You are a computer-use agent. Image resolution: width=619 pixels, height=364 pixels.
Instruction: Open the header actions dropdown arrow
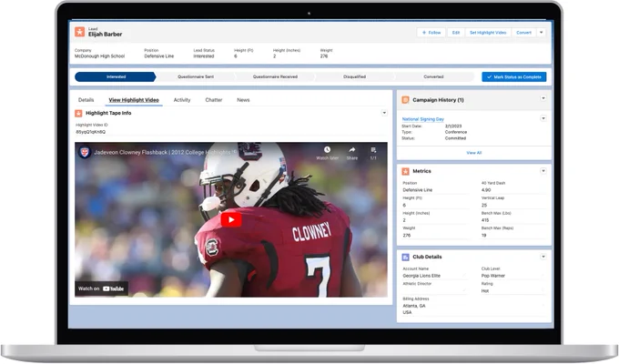coord(542,33)
